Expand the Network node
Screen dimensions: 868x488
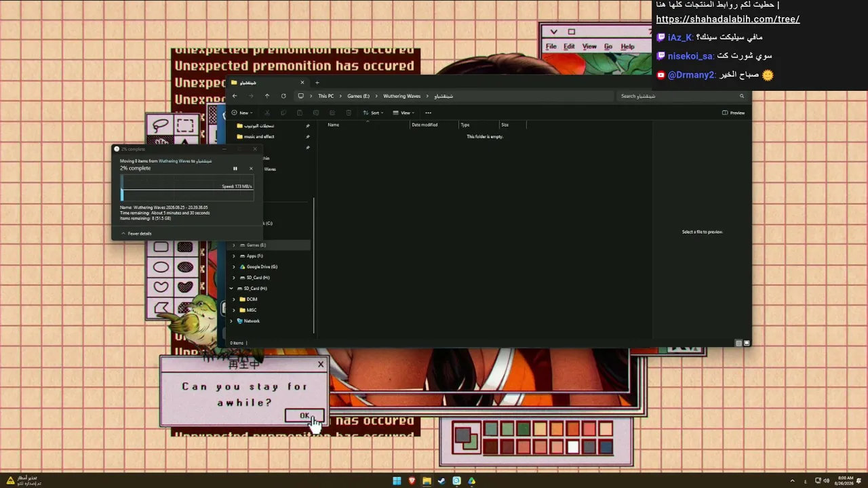tap(231, 321)
